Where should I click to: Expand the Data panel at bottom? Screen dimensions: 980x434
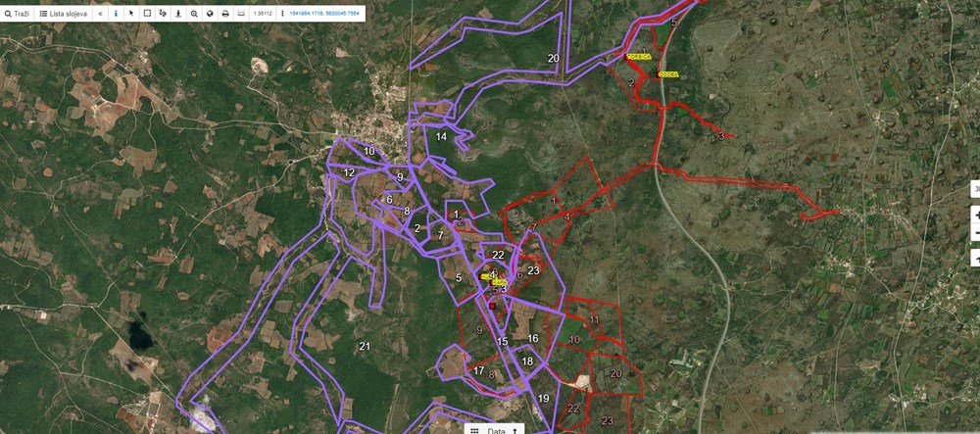coord(495,429)
